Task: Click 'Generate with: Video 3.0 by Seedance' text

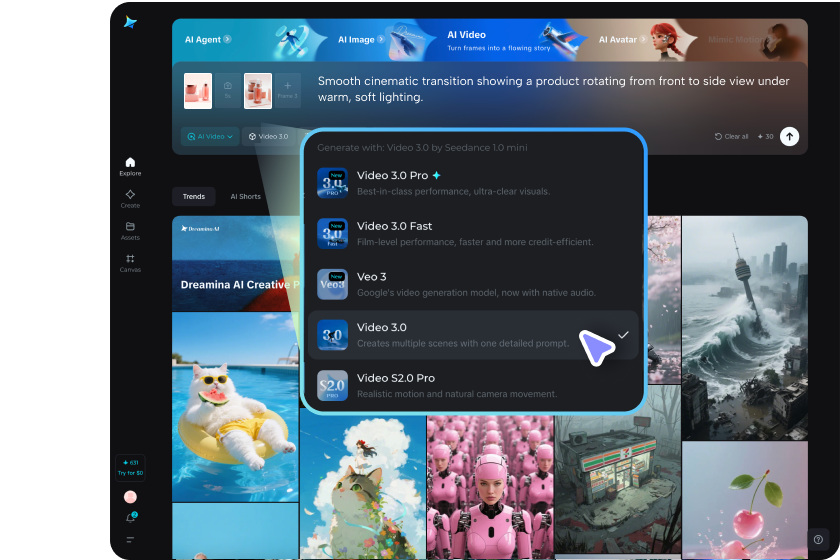Action: [x=422, y=147]
